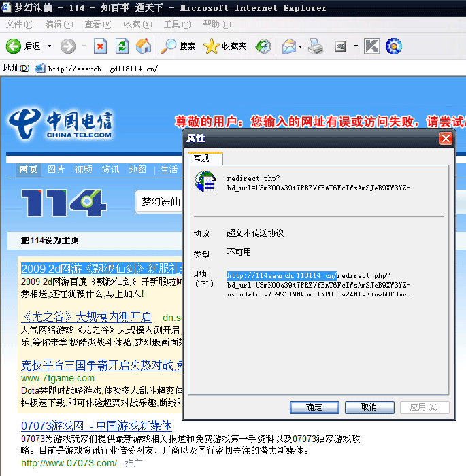Click the highlighted 114search URL text

[282, 275]
